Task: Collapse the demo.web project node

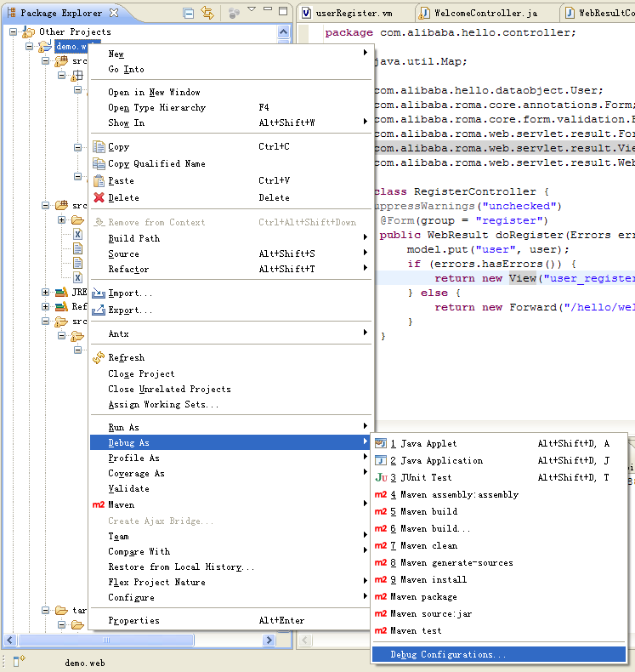Action: tap(30, 46)
